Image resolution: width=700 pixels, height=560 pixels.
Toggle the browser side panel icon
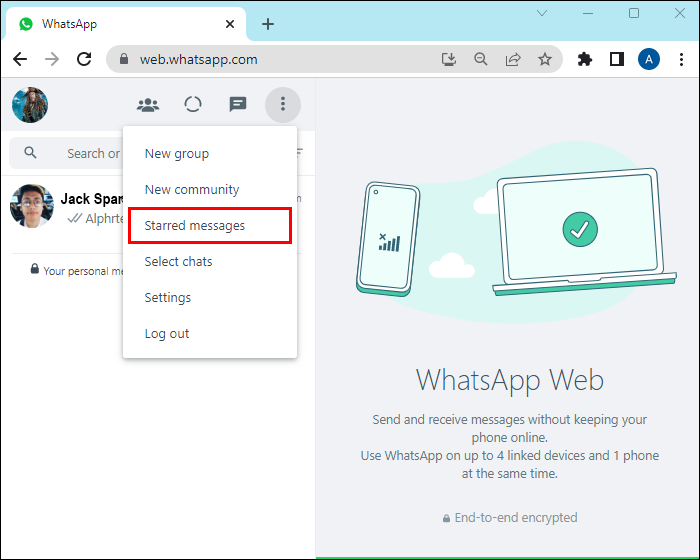(x=617, y=59)
